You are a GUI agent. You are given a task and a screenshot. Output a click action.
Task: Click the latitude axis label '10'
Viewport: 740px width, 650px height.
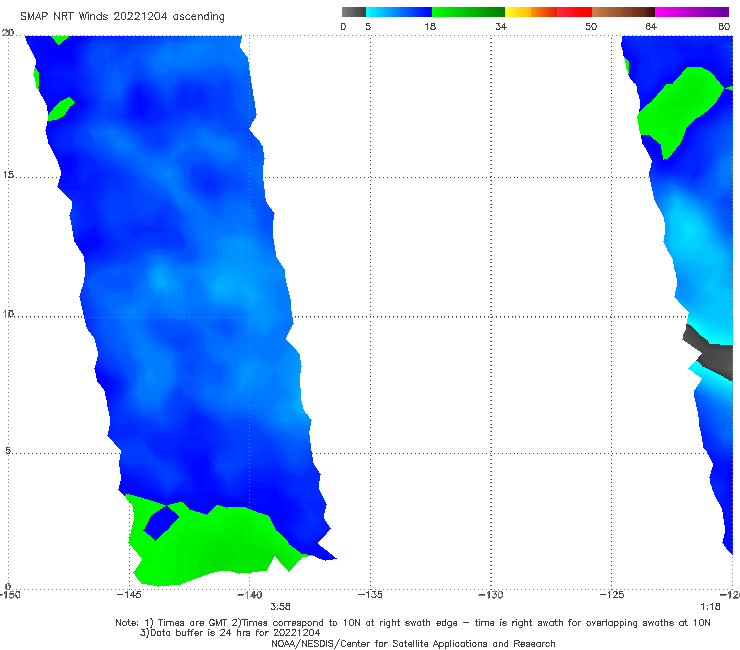[8, 314]
